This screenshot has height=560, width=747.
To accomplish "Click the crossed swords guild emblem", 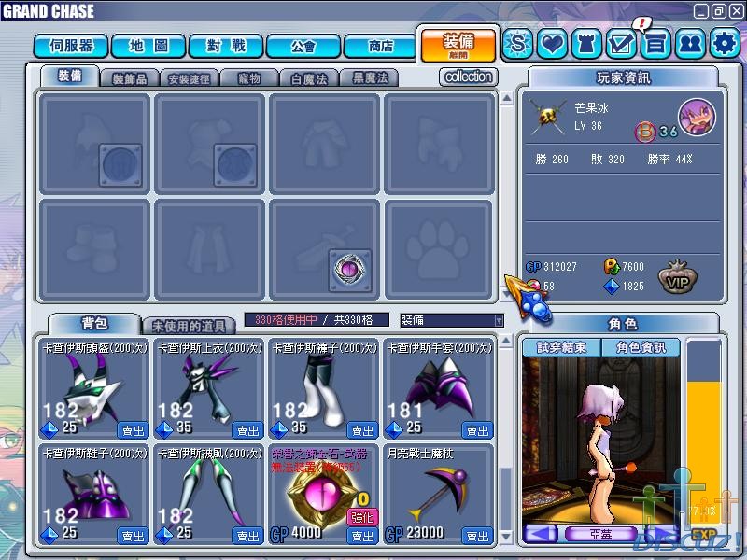I will (x=548, y=118).
